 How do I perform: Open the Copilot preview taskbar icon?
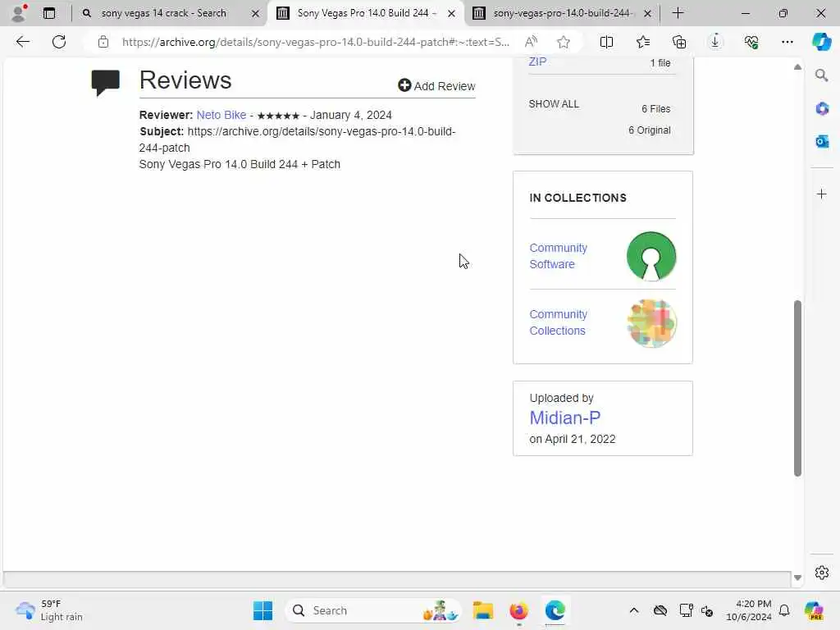(814, 610)
